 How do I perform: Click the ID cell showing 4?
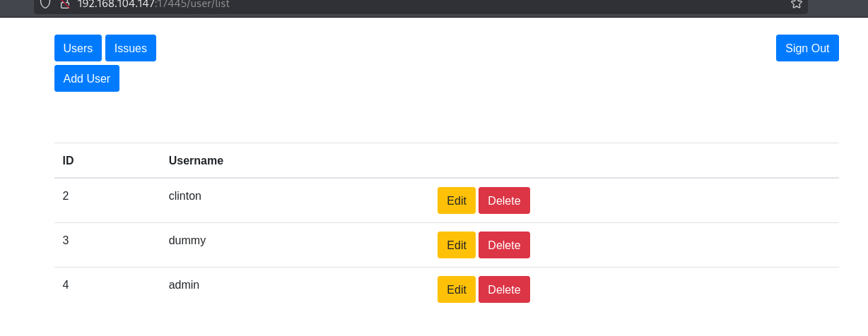click(x=66, y=284)
